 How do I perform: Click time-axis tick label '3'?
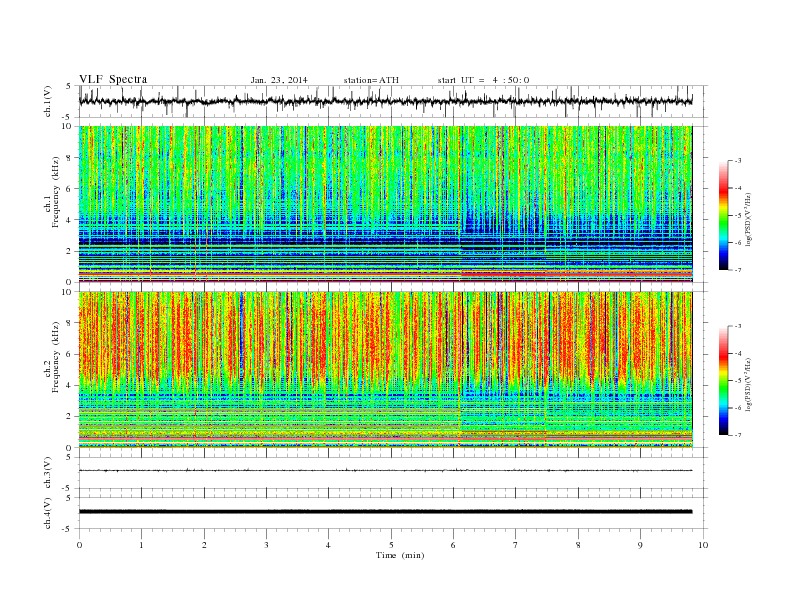266,545
